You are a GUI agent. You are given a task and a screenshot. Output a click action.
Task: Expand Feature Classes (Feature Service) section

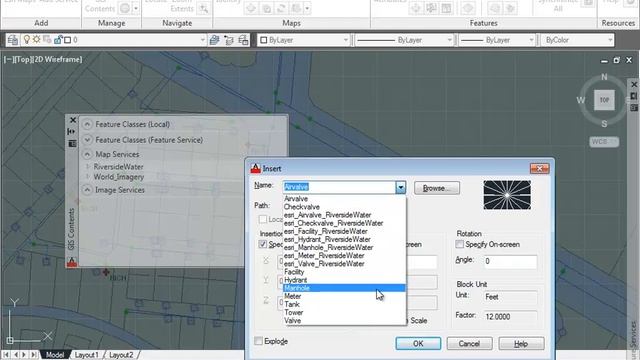[87, 140]
